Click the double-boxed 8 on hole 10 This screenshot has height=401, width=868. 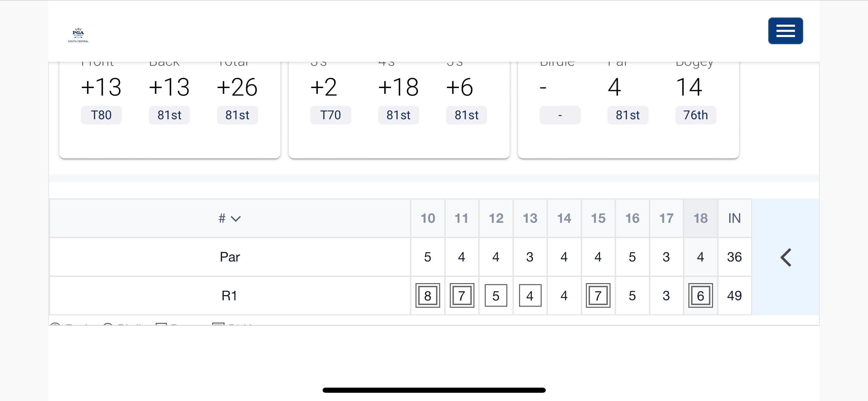click(427, 295)
